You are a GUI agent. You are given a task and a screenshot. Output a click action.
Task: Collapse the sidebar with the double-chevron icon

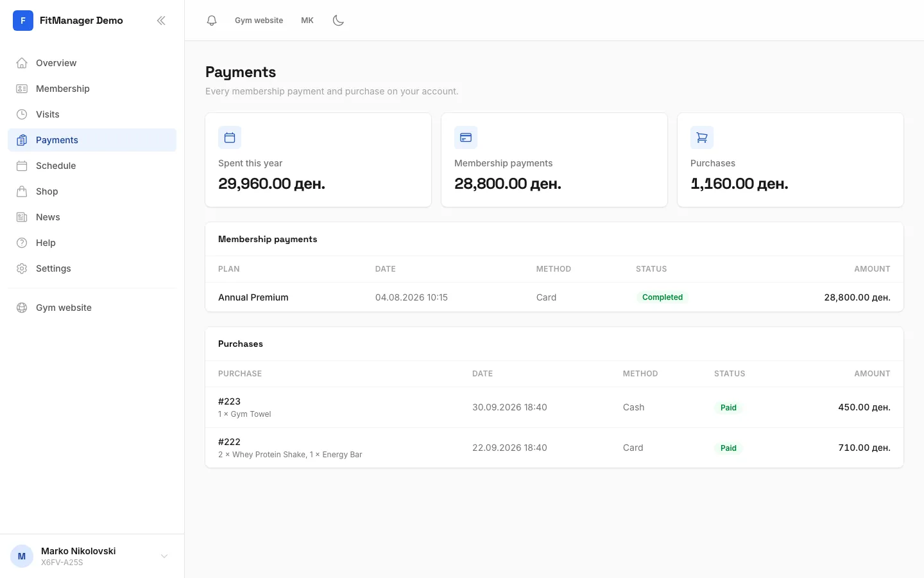[x=161, y=21]
